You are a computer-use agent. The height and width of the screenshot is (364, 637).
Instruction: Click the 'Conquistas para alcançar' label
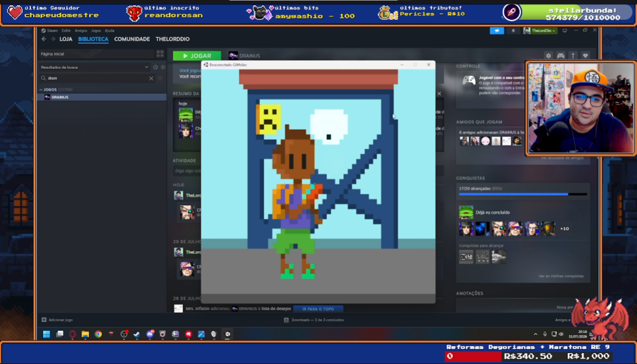click(x=481, y=246)
